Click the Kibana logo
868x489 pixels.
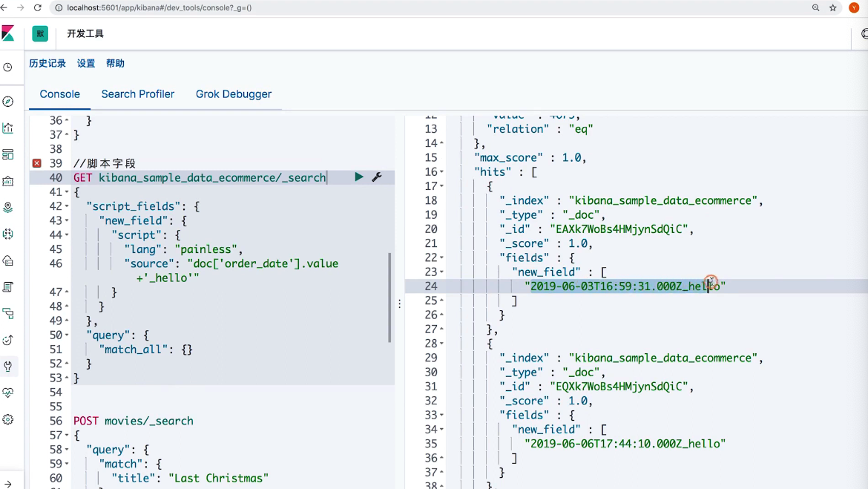[8, 33]
